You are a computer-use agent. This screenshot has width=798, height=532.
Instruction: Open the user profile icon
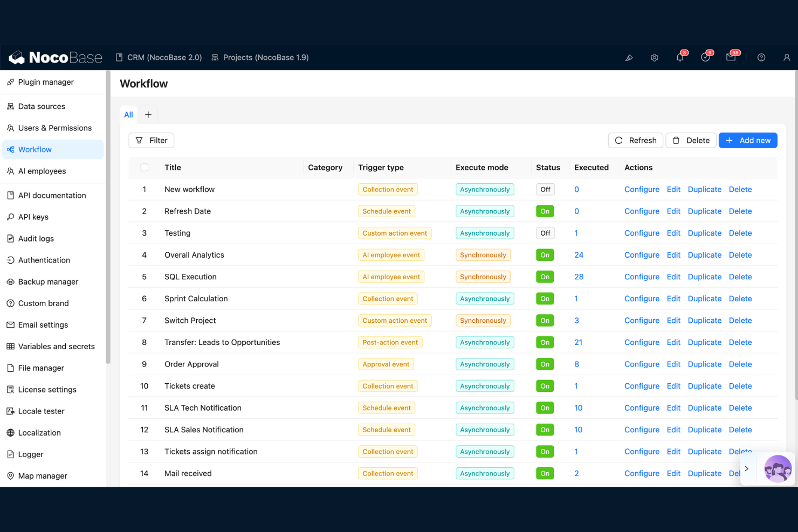click(x=787, y=57)
